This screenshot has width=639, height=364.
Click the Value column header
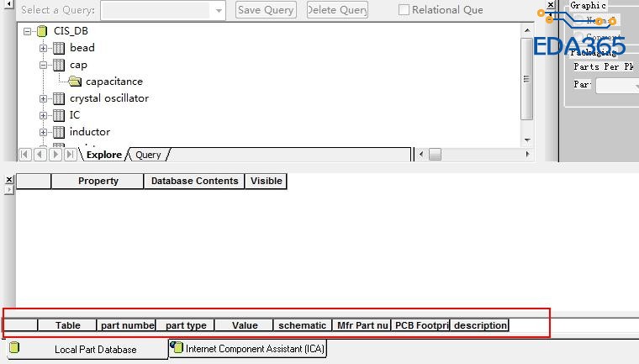coord(245,325)
